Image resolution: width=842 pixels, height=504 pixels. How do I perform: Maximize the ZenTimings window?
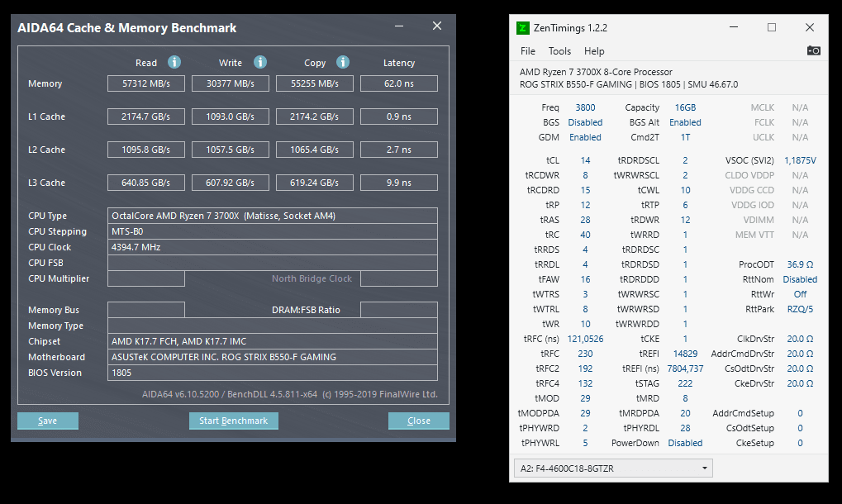pos(772,27)
